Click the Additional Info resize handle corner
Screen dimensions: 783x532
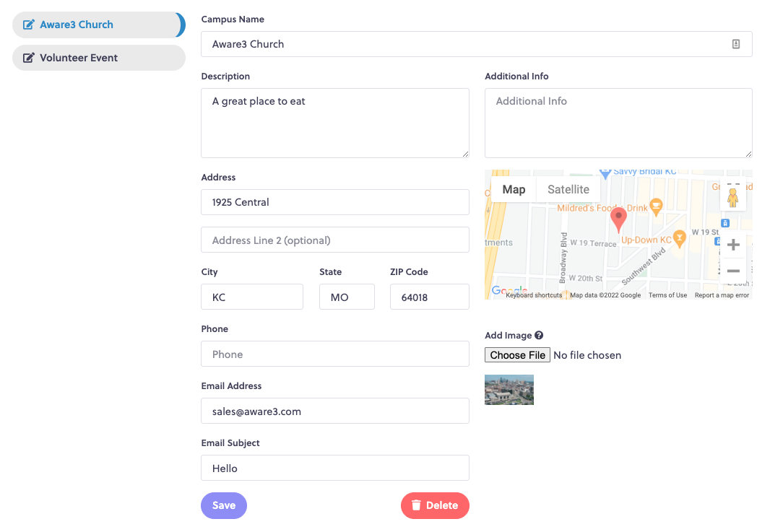[x=748, y=154]
